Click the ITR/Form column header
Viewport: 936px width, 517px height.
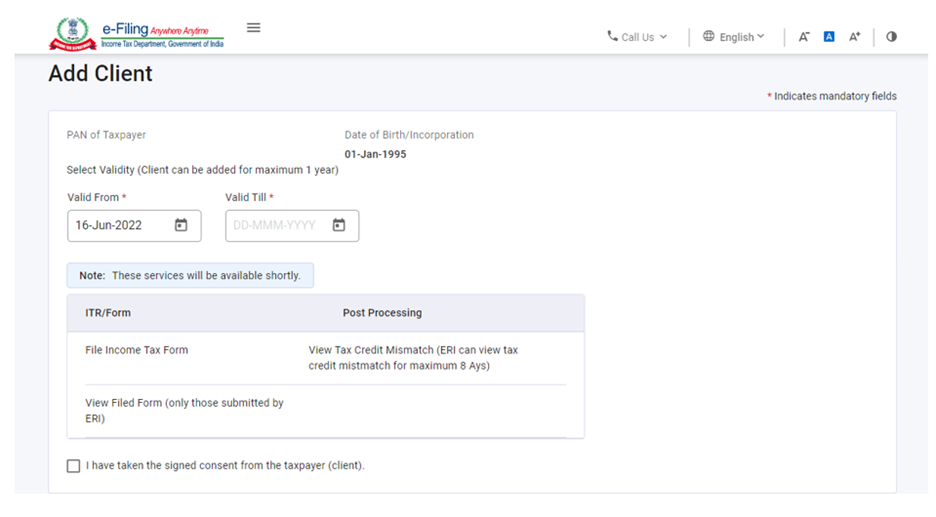(x=108, y=313)
